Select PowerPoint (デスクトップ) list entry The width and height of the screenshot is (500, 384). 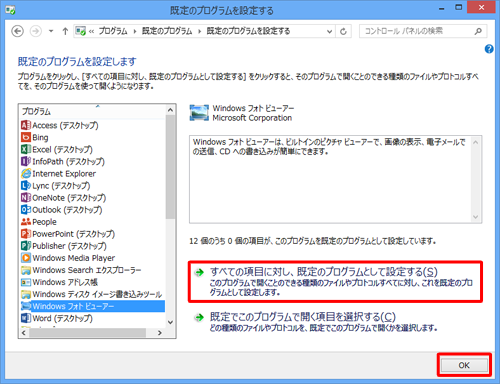coord(93,234)
